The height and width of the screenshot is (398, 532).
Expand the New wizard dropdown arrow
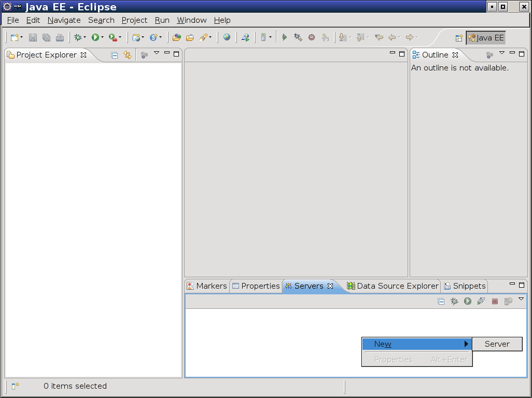point(21,37)
